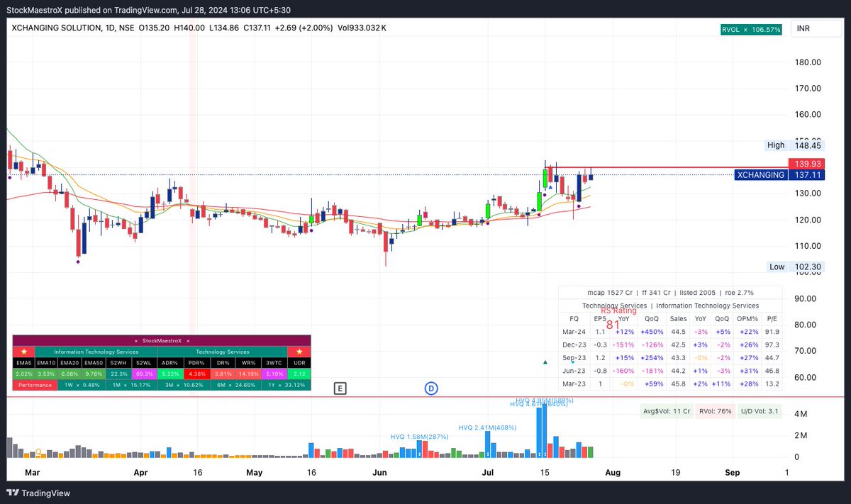This screenshot has width=851, height=504.
Task: Click the RVOL 106.57% green badge
Action: click(750, 30)
